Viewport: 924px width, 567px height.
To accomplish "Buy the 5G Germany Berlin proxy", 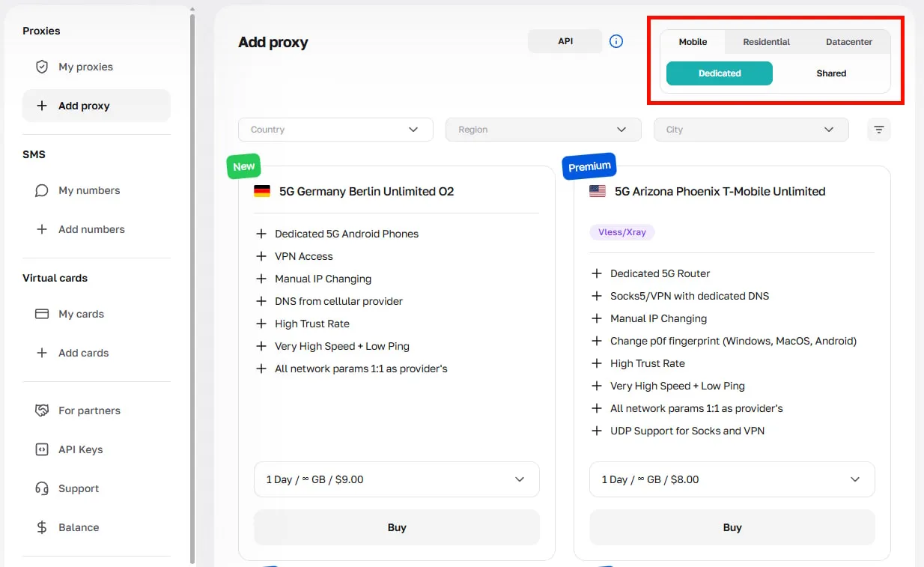I will [x=396, y=527].
